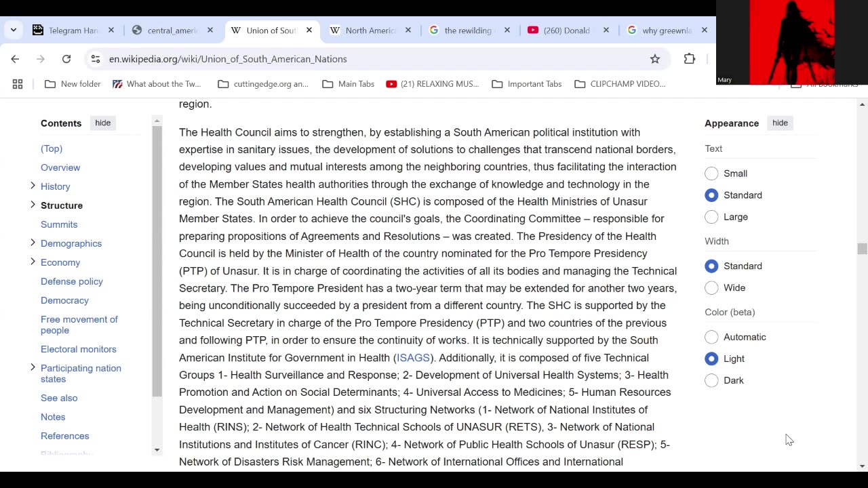Open the apps grid in bookmarks bar

pos(18,84)
